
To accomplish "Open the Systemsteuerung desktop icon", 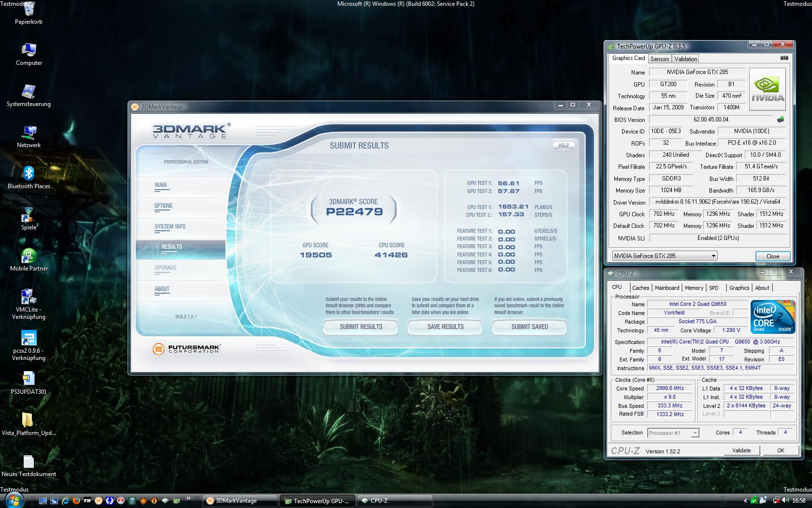I will tap(29, 91).
